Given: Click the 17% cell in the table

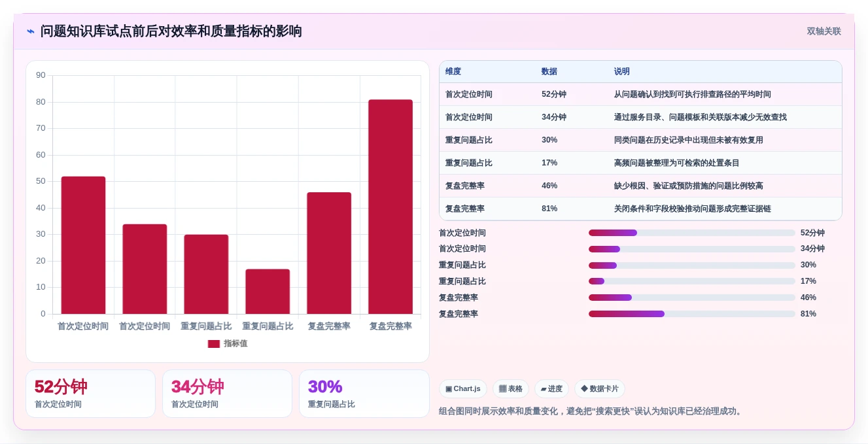Looking at the screenshot, I should pos(549,163).
